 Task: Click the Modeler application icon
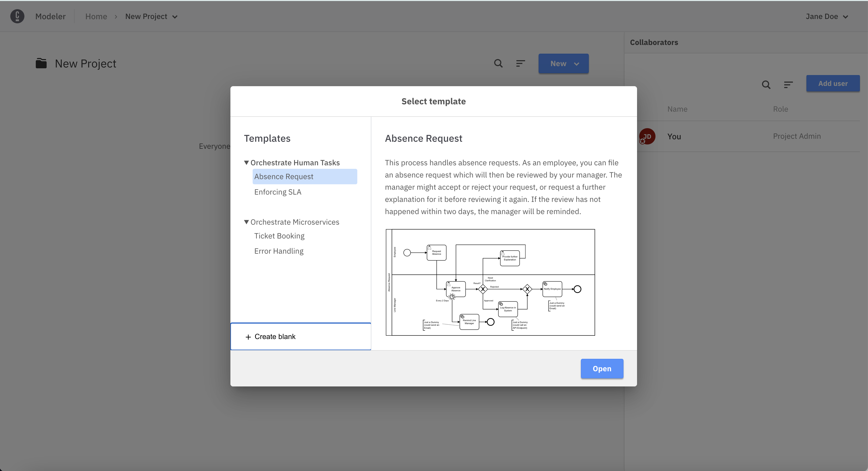click(17, 16)
